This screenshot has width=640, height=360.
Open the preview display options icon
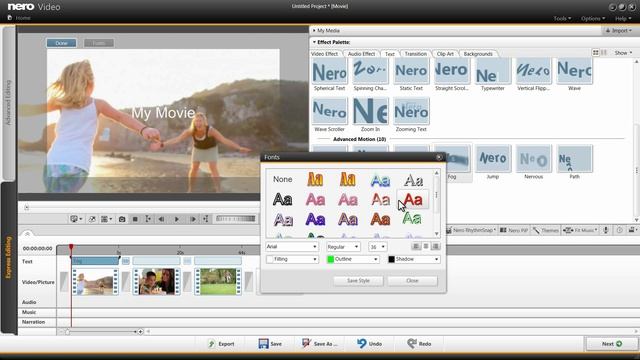coord(76,219)
